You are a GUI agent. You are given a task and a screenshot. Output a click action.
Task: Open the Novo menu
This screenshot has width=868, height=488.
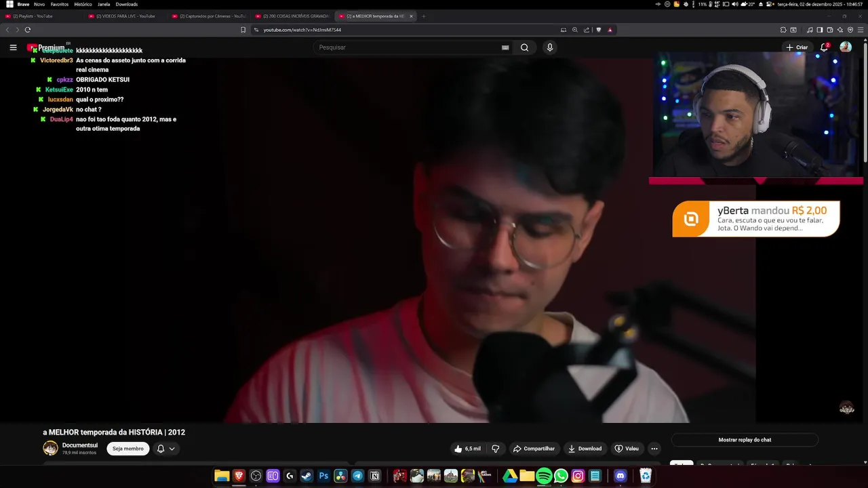pyautogui.click(x=39, y=4)
